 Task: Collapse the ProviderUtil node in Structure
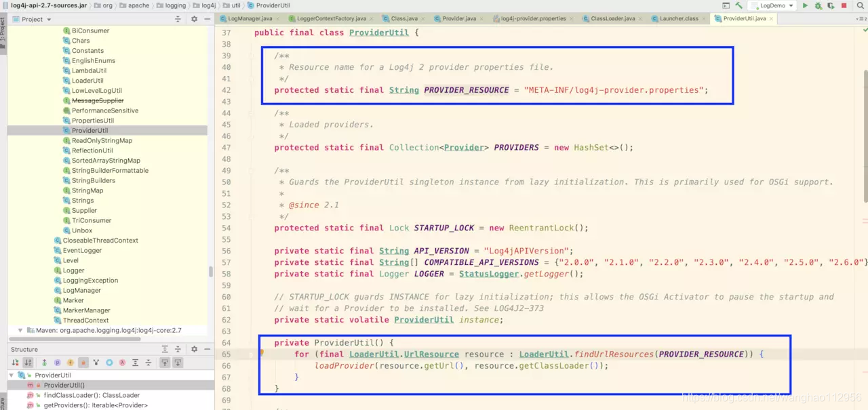coord(12,375)
